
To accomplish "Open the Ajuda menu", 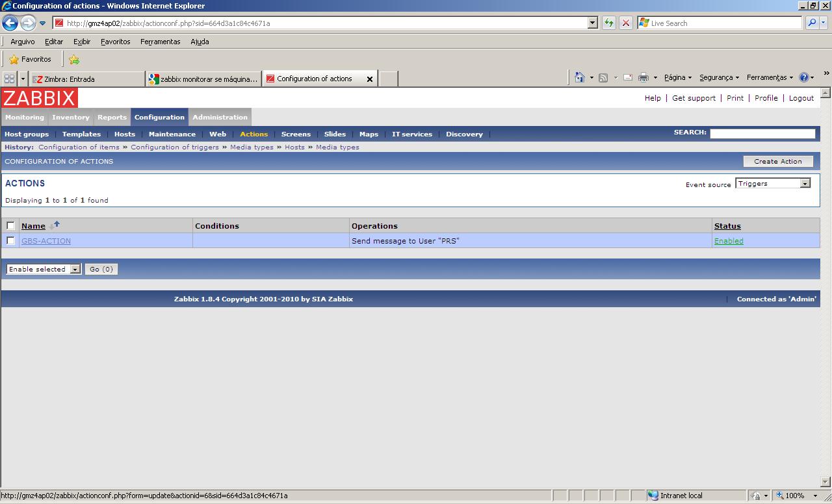I will (200, 42).
